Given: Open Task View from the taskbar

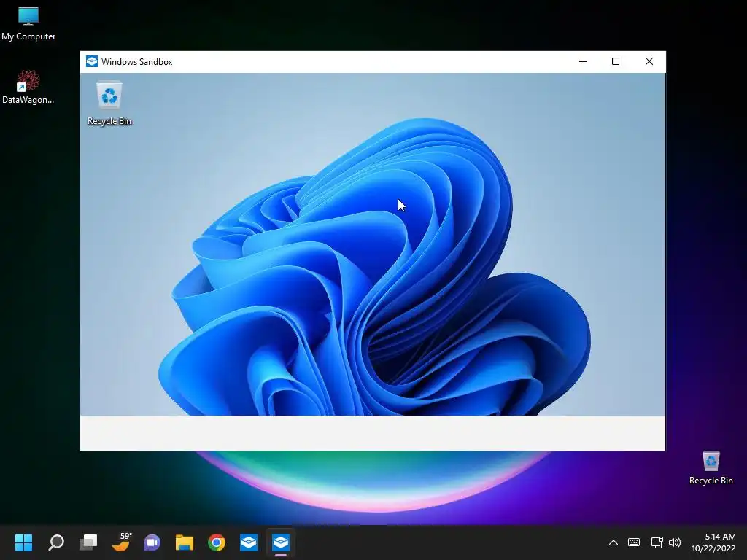Looking at the screenshot, I should click(x=88, y=542).
